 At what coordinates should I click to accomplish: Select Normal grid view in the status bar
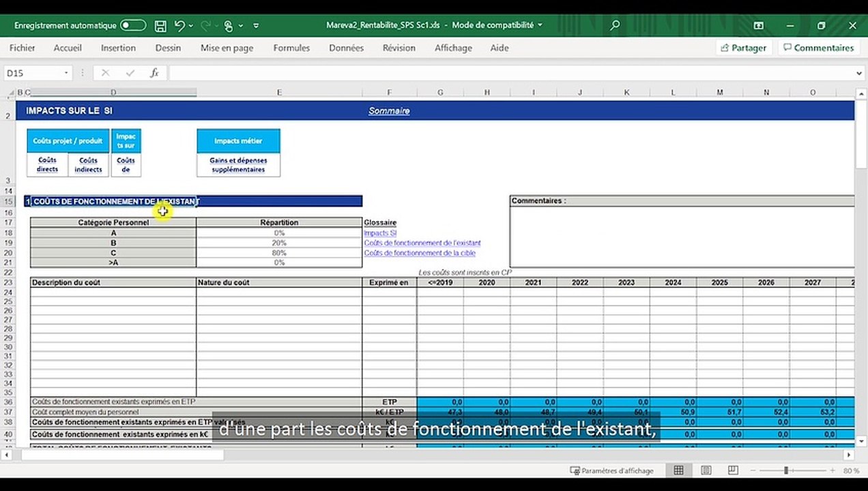coord(679,471)
